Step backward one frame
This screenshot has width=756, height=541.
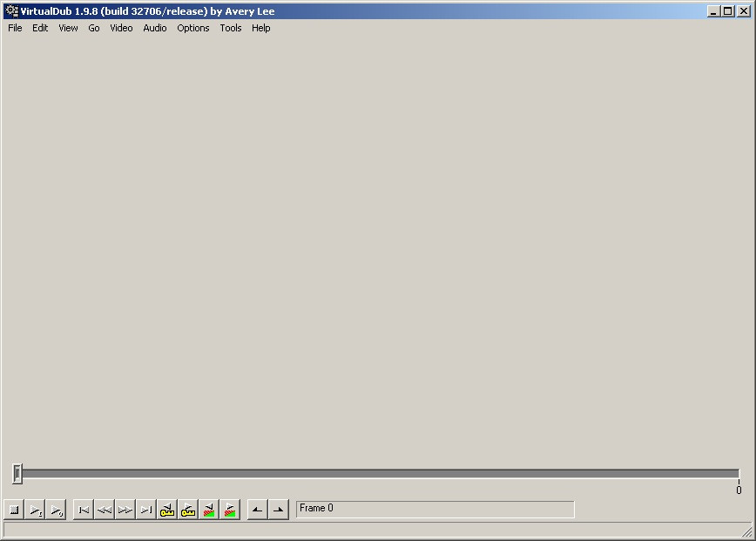pos(105,510)
